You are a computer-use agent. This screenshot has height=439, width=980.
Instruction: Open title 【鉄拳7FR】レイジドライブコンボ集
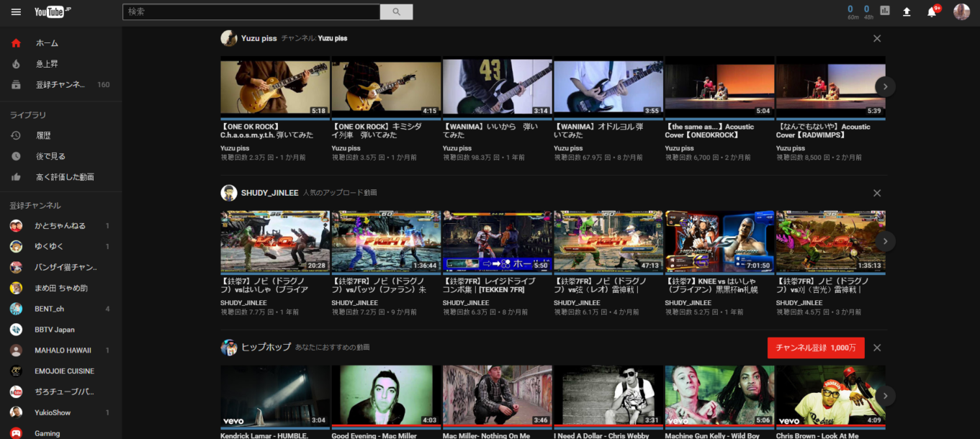click(x=490, y=286)
